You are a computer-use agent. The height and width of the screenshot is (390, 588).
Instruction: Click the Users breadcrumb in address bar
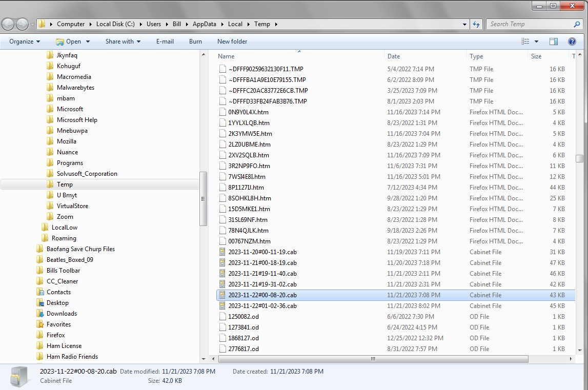pos(153,24)
